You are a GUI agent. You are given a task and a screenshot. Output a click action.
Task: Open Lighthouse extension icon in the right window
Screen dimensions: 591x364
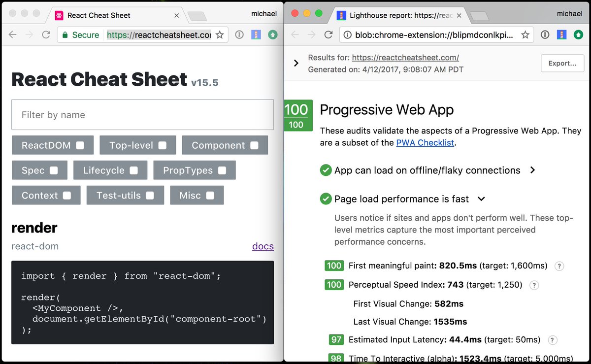[x=561, y=35]
